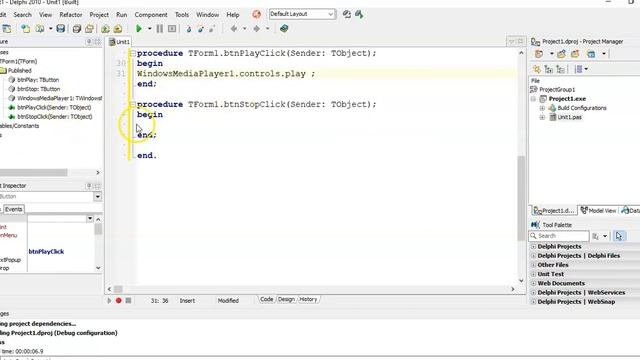This screenshot has height=360, width=640.
Task: Click the Add file to project icon
Action: [105, 29]
